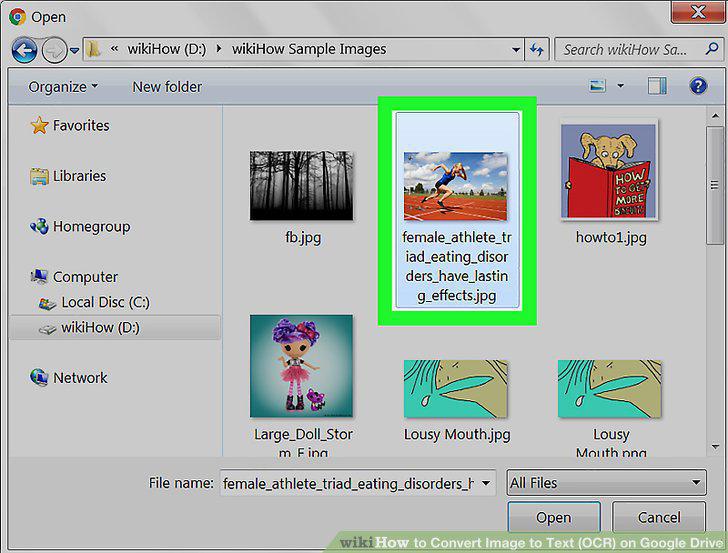Click the search magnifier icon
This screenshot has height=553, width=728.
click(x=712, y=49)
